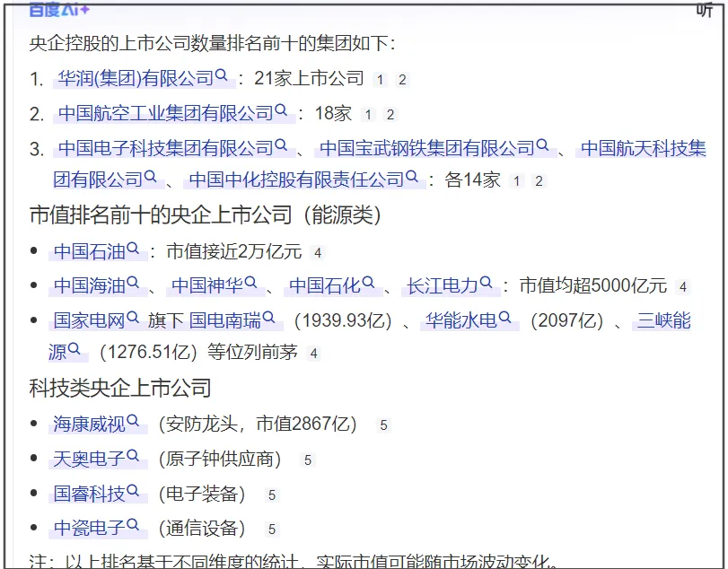Open citation 4 after 等位列前茅
The width and height of the screenshot is (728, 569).
[314, 354]
